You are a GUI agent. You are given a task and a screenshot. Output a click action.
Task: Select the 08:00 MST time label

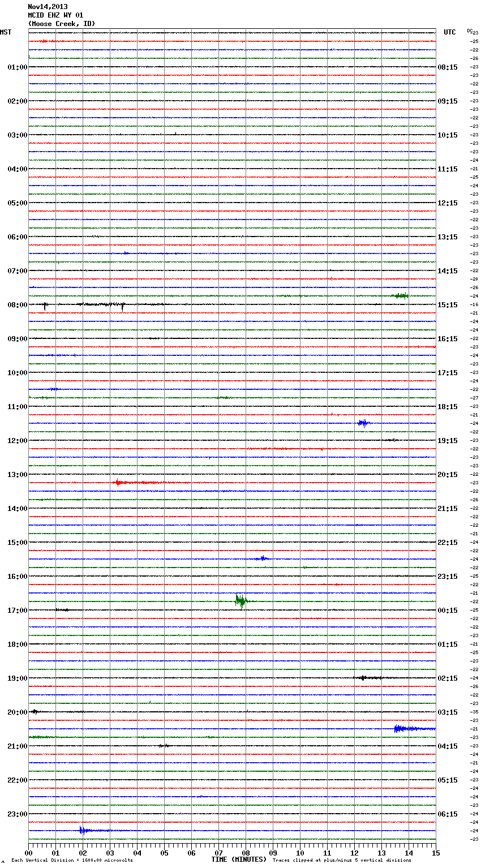point(17,305)
